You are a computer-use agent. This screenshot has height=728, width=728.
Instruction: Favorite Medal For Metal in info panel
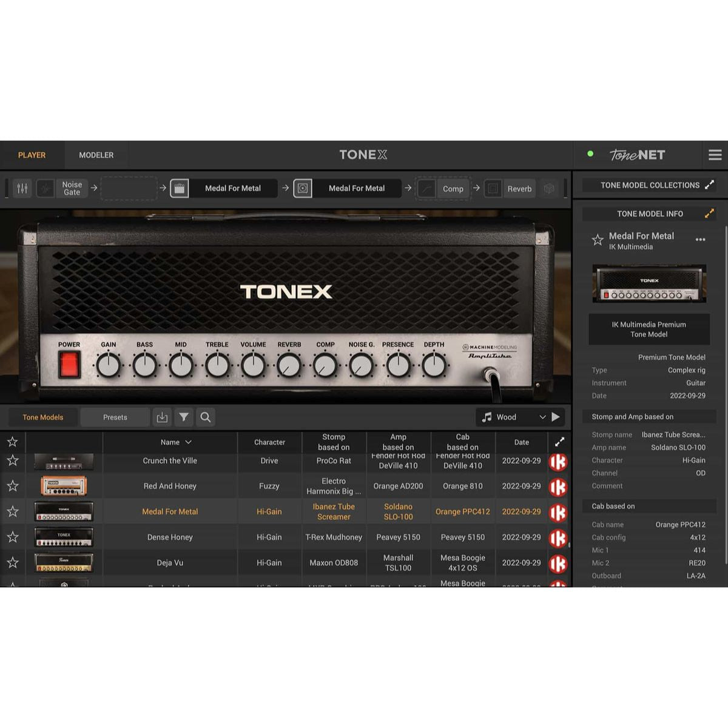(598, 240)
